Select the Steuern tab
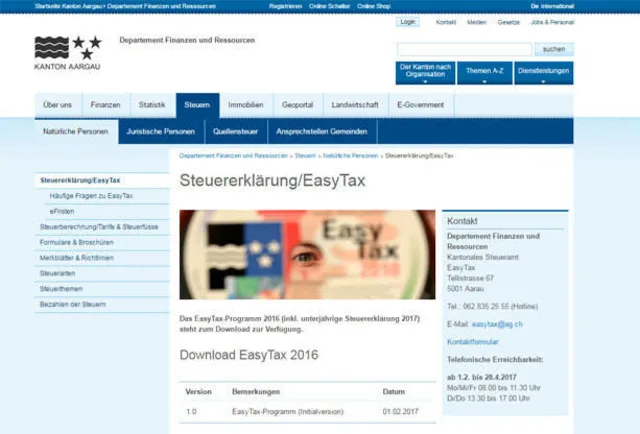The image size is (640, 434). [197, 105]
